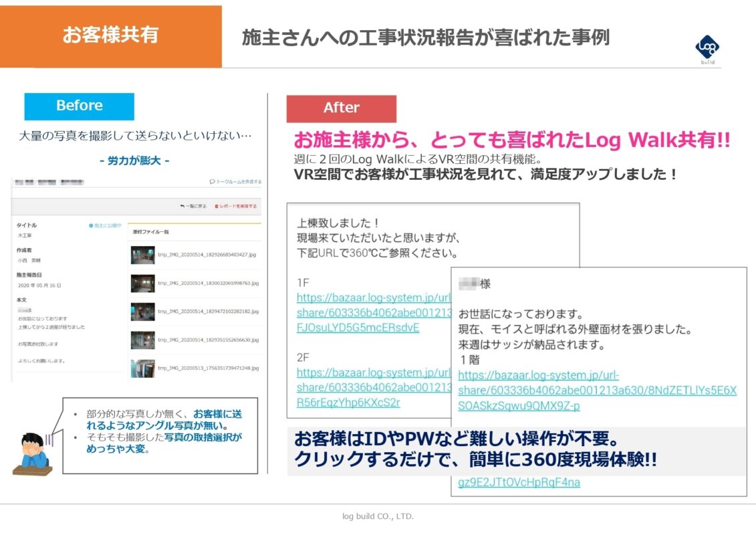
Task: Open the 1階 url-share link in the front message
Action: click(x=598, y=391)
